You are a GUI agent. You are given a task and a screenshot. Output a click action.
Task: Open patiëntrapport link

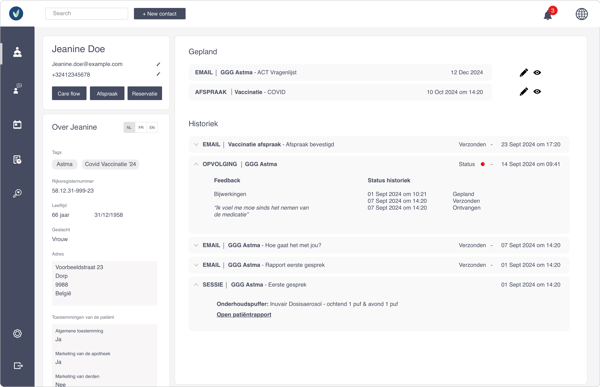click(244, 315)
